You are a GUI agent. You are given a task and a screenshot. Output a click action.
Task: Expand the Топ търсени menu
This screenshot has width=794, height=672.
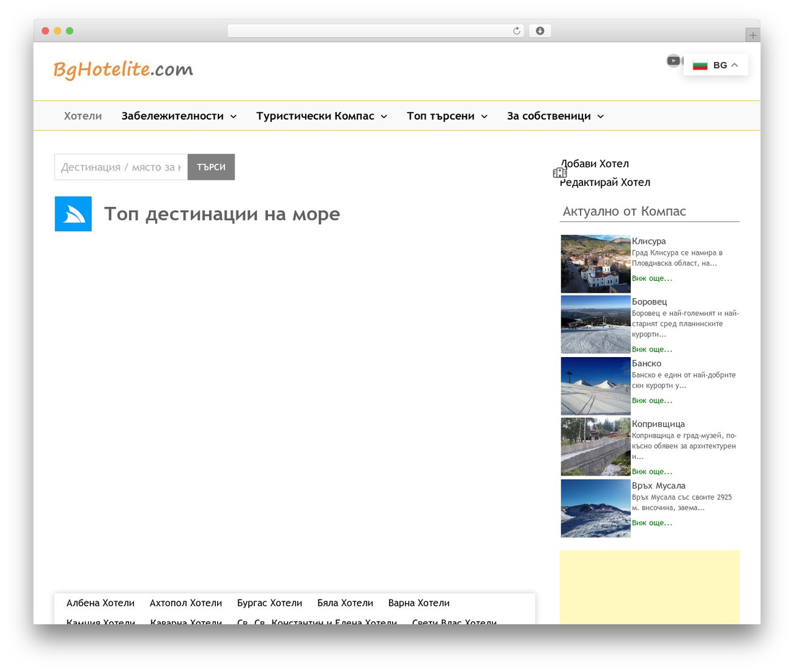447,116
